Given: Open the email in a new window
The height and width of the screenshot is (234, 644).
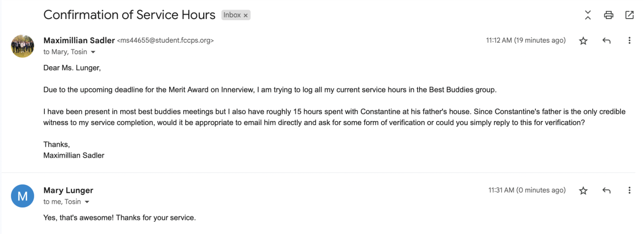Looking at the screenshot, I should (629, 15).
